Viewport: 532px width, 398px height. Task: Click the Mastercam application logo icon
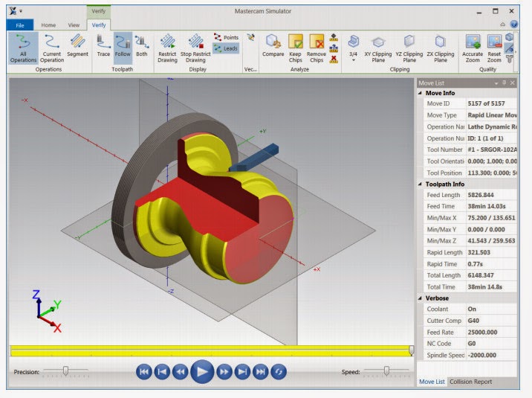(x=13, y=11)
